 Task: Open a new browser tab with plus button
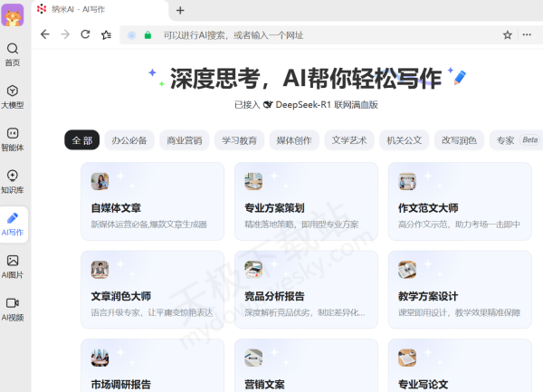[x=180, y=10]
